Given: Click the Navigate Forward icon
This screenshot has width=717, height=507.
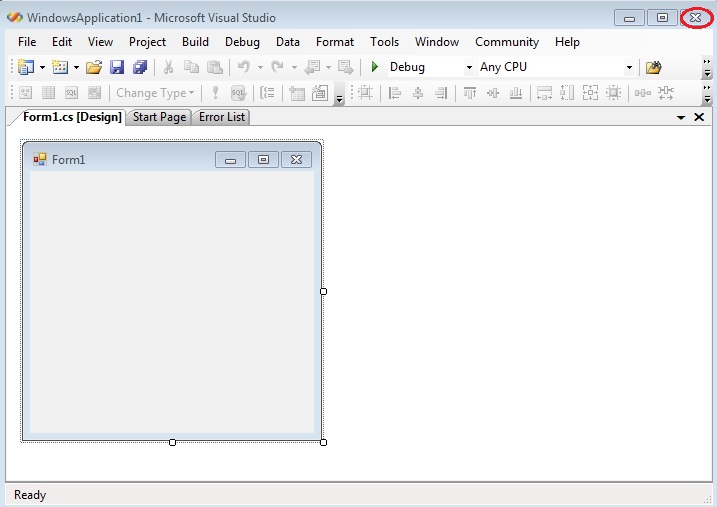Looking at the screenshot, I should click(346, 67).
